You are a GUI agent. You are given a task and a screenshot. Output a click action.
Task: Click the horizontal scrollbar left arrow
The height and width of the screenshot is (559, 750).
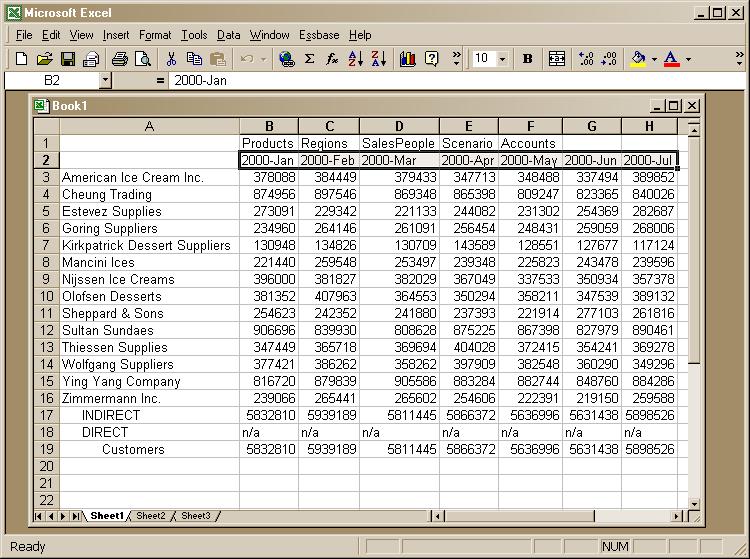[437, 516]
